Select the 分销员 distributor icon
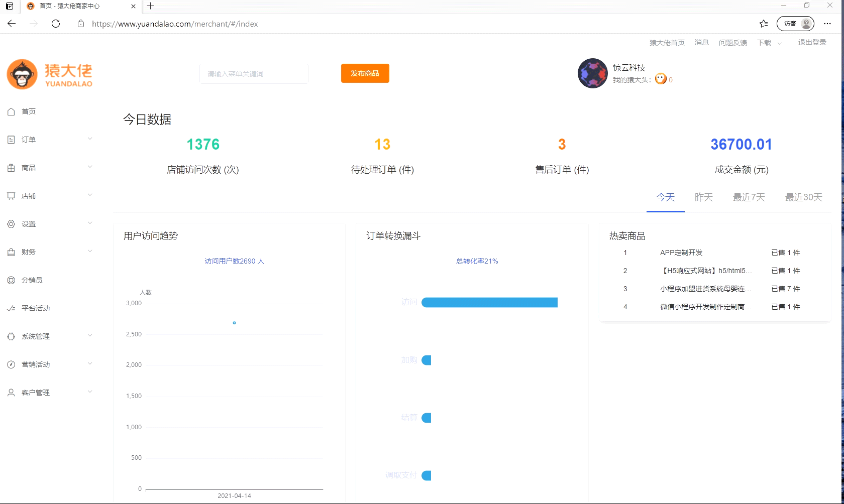This screenshot has width=844, height=504. 11,280
